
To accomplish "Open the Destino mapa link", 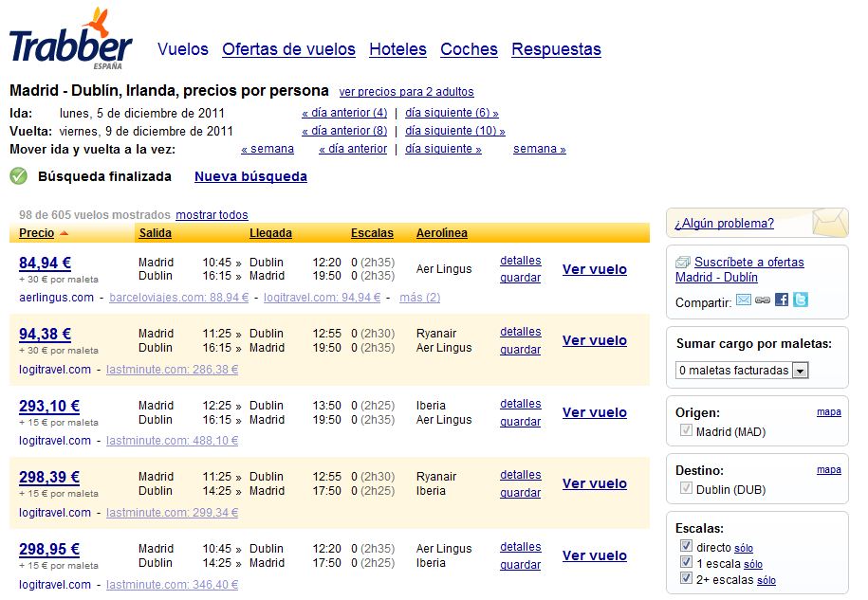I will [829, 469].
